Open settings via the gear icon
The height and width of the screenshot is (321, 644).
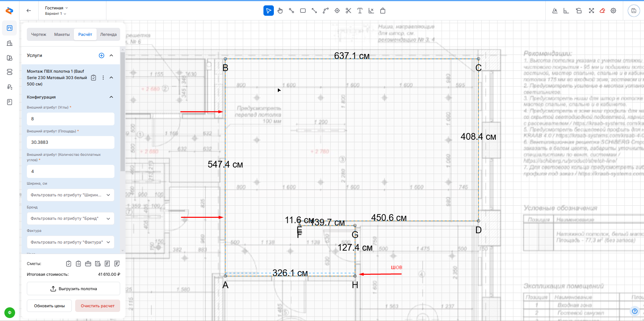(613, 11)
